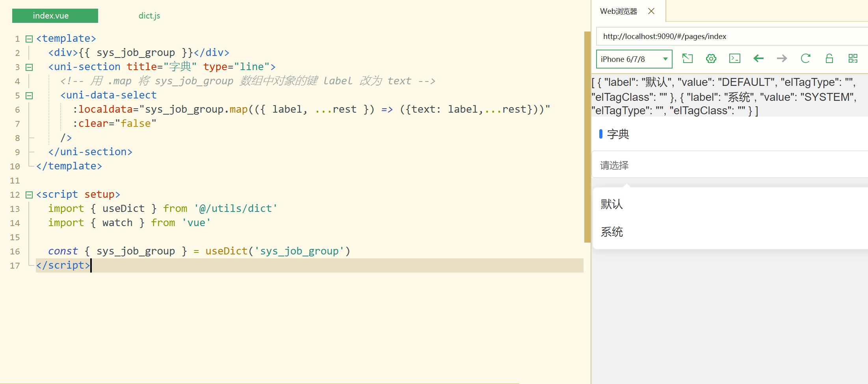Viewport: 868px width, 384px height.
Task: Click the JSON output text in preview
Action: [724, 96]
